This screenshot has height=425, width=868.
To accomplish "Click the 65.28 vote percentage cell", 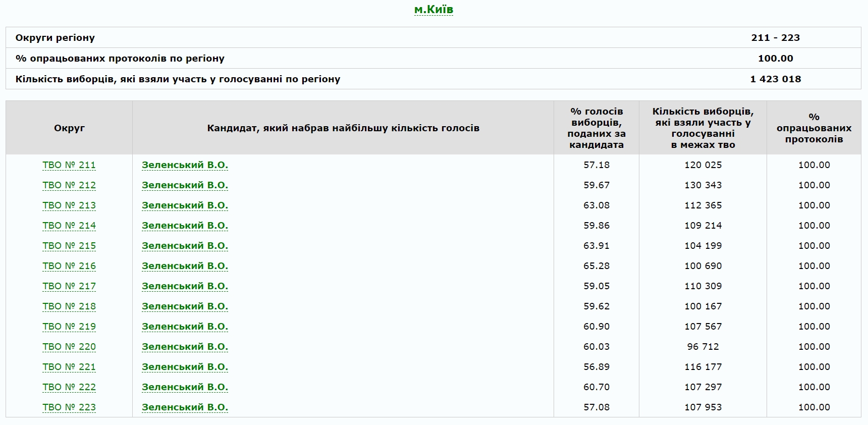I will tap(596, 266).
